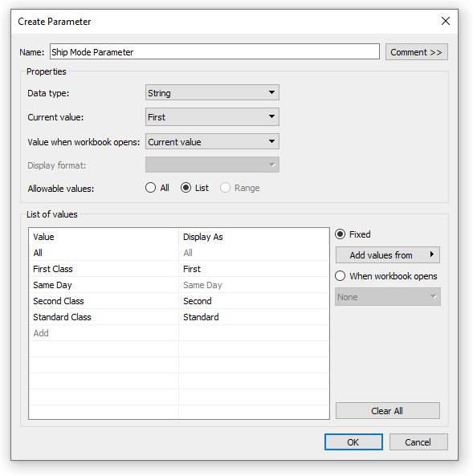
Task: Choose the Fixed radio option
Action: coord(340,234)
